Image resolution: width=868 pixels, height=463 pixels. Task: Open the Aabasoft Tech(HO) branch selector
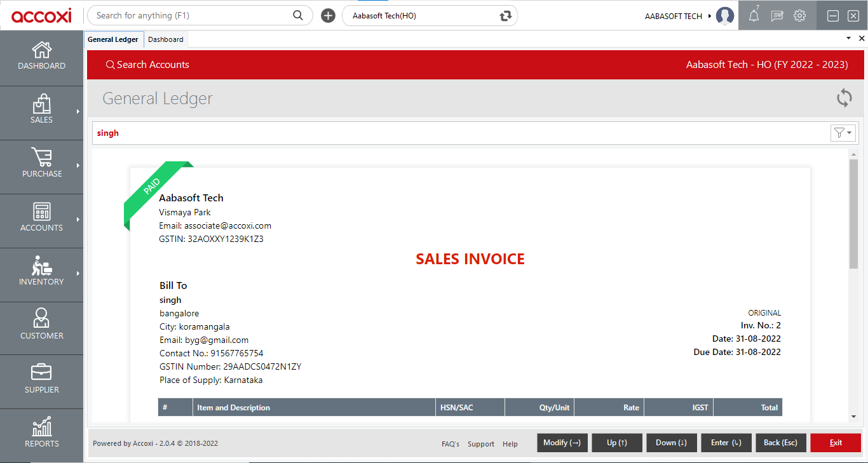[x=430, y=16]
